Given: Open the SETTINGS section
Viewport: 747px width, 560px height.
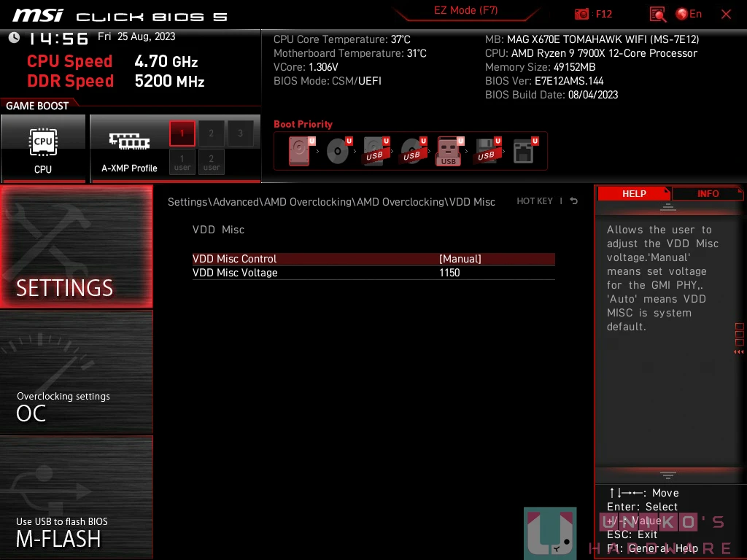Looking at the screenshot, I should pos(76,246).
